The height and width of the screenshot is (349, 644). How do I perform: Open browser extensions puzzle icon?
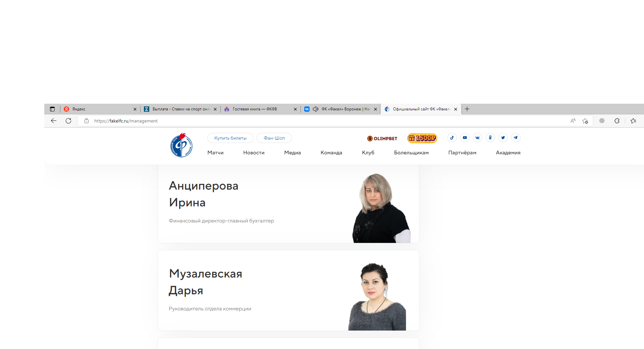pyautogui.click(x=617, y=121)
